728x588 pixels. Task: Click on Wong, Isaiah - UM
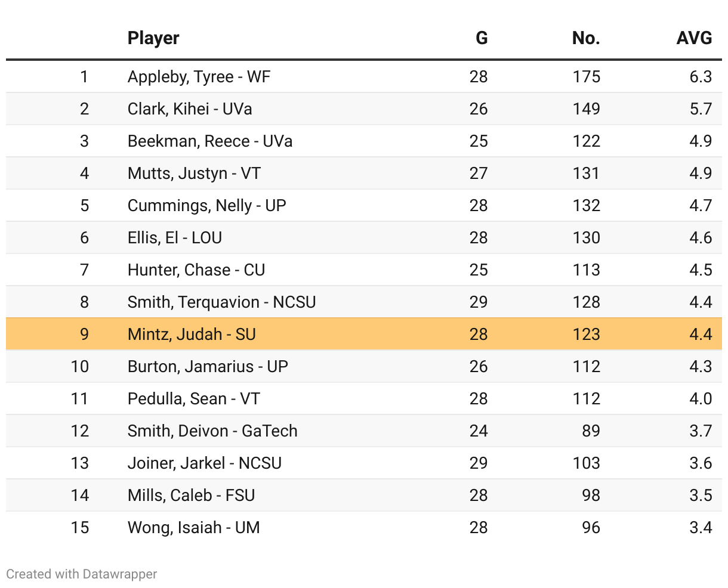pyautogui.click(x=193, y=528)
